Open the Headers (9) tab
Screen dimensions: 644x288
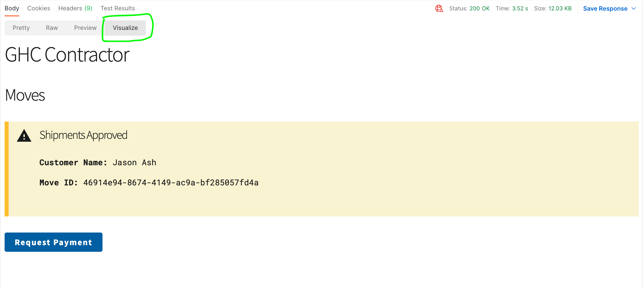[x=75, y=8]
